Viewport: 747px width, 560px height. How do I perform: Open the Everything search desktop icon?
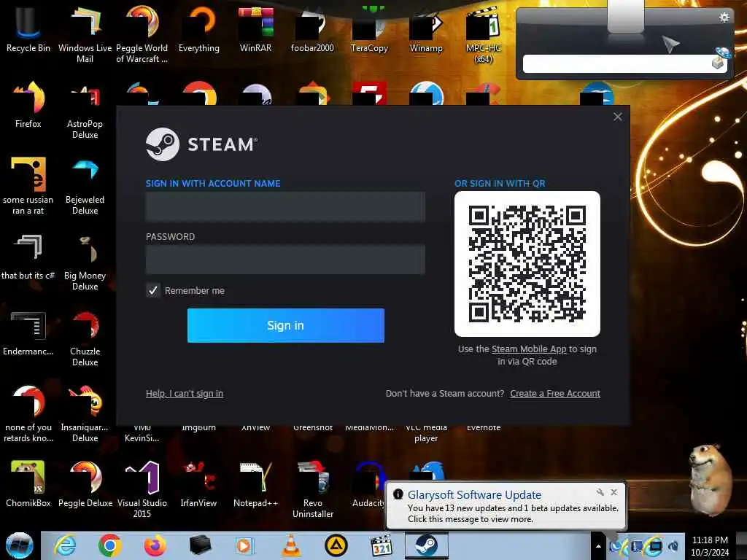coord(198,29)
